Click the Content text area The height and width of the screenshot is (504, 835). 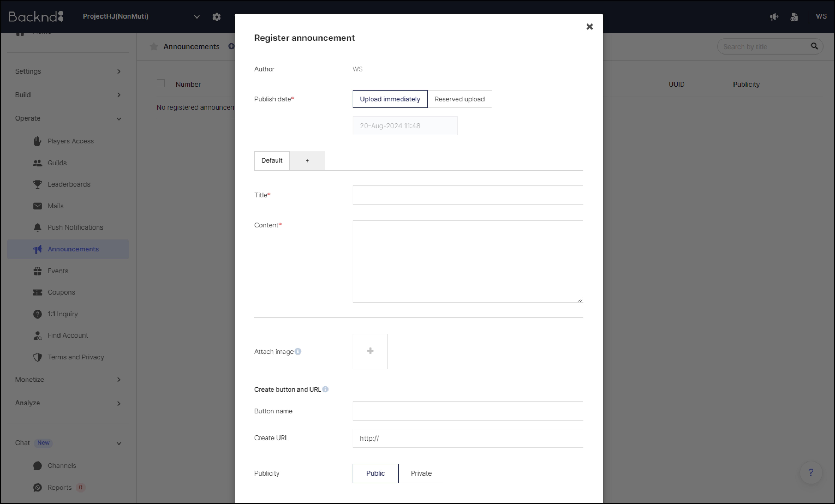[x=468, y=262]
